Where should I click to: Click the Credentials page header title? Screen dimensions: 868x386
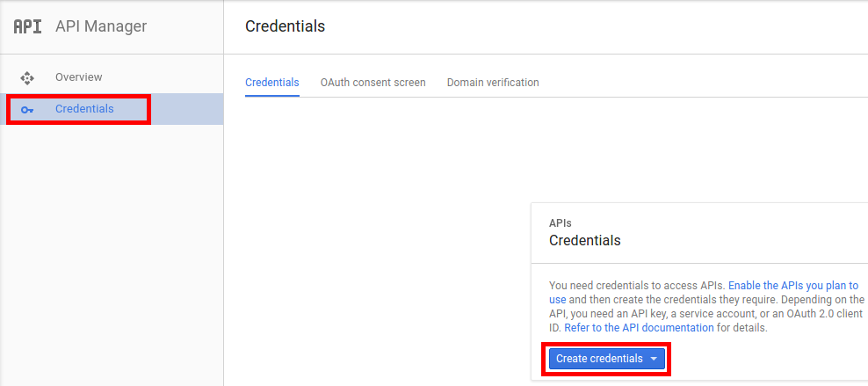pos(286,26)
